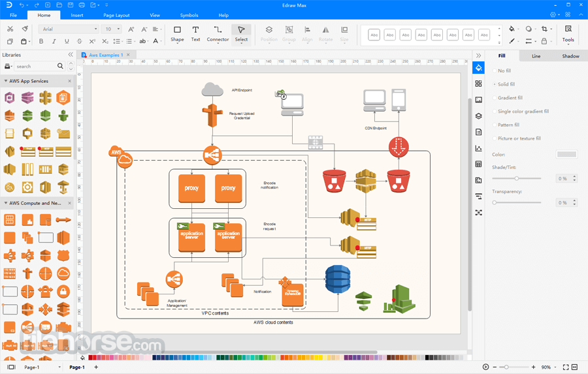Select the DynamoDB shape on canvas
Viewport: 588px width, 374px height.
point(293,294)
